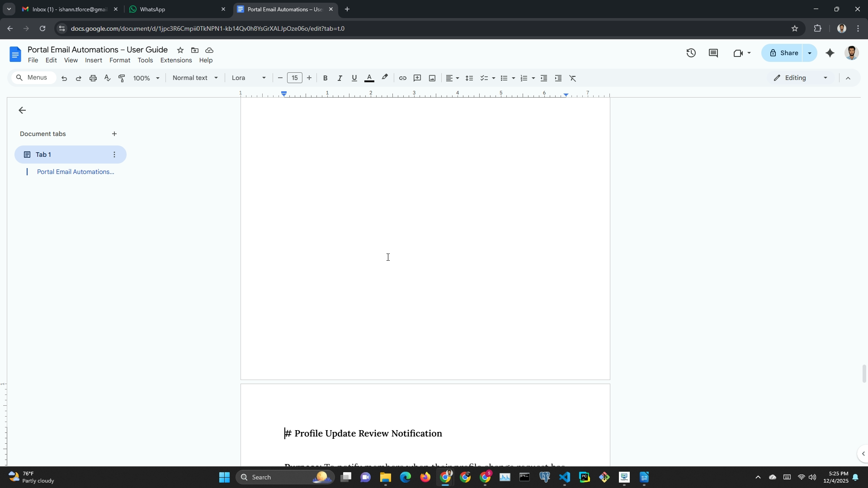This screenshot has width=868, height=488.
Task: Open the Insert menu
Action: click(x=93, y=60)
